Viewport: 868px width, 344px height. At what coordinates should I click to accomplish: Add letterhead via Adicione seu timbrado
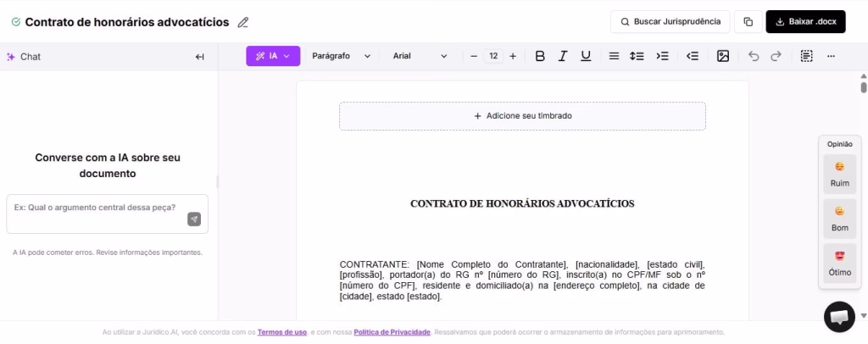point(522,116)
